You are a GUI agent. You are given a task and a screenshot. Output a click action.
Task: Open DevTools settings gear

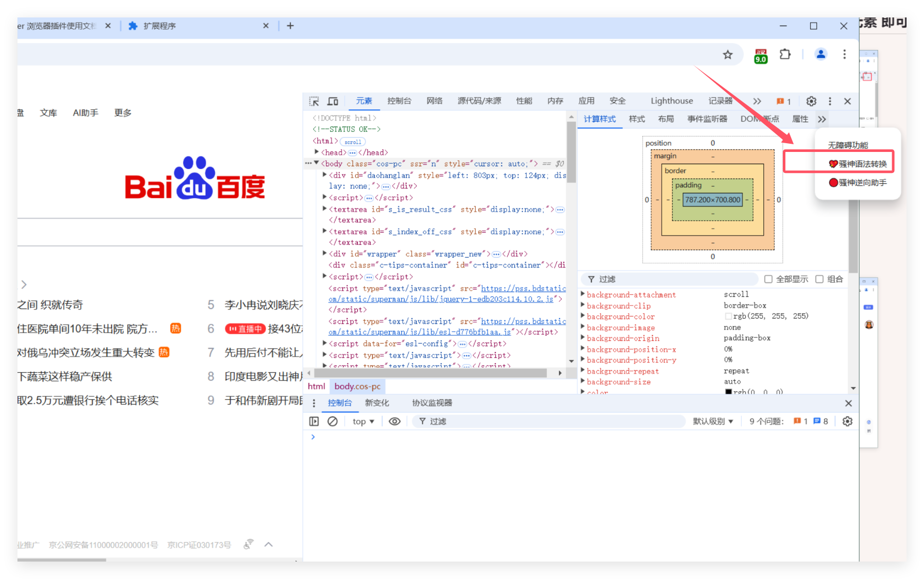point(811,101)
